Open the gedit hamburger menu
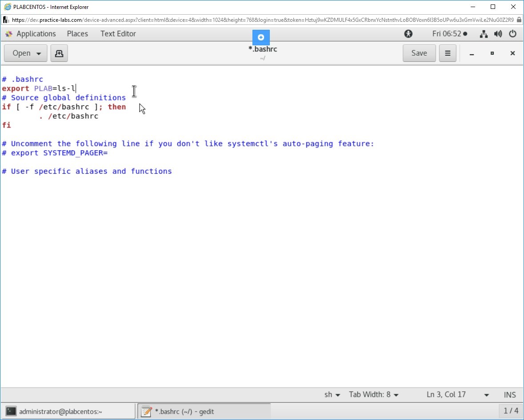524x420 pixels. pos(448,53)
